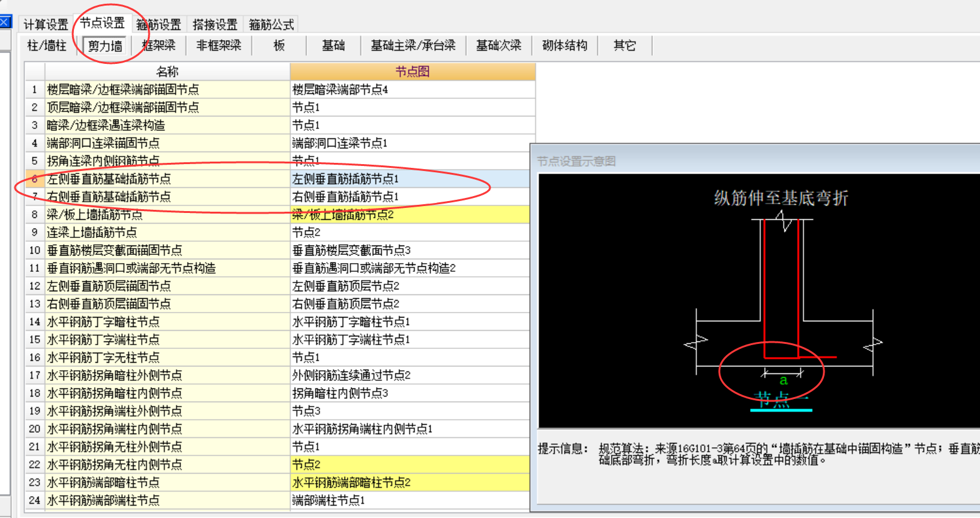
Task: Open the 搭接设置 tab
Action: (215, 24)
